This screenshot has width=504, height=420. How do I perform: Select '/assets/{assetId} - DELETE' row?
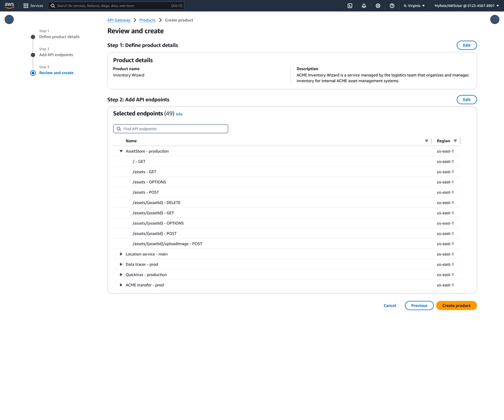click(286, 203)
